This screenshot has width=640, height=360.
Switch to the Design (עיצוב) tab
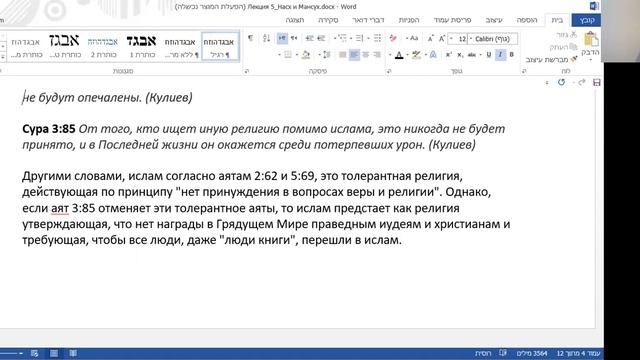(494, 20)
